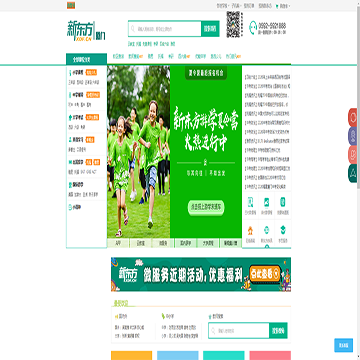Click the round teal icon beside orange house
360x360 pixels.
[x=266, y=230]
